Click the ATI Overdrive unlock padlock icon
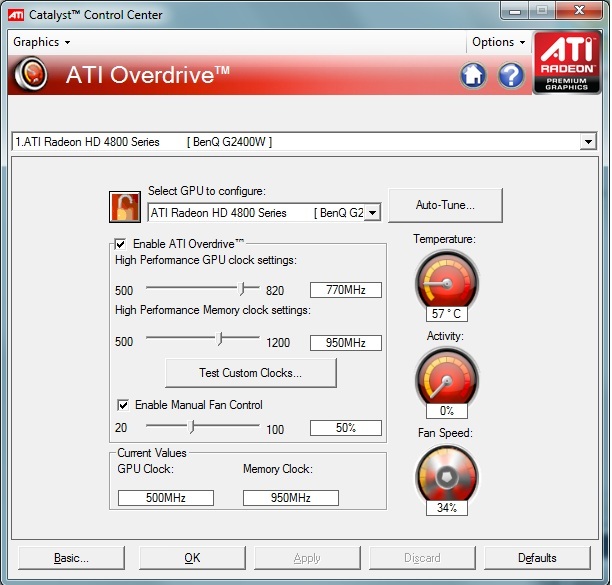The image size is (612, 585). tap(125, 207)
